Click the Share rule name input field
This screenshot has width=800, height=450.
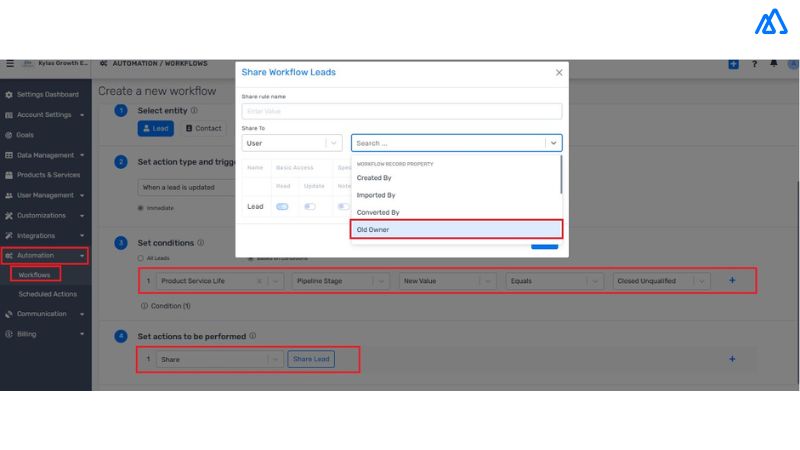click(402, 112)
